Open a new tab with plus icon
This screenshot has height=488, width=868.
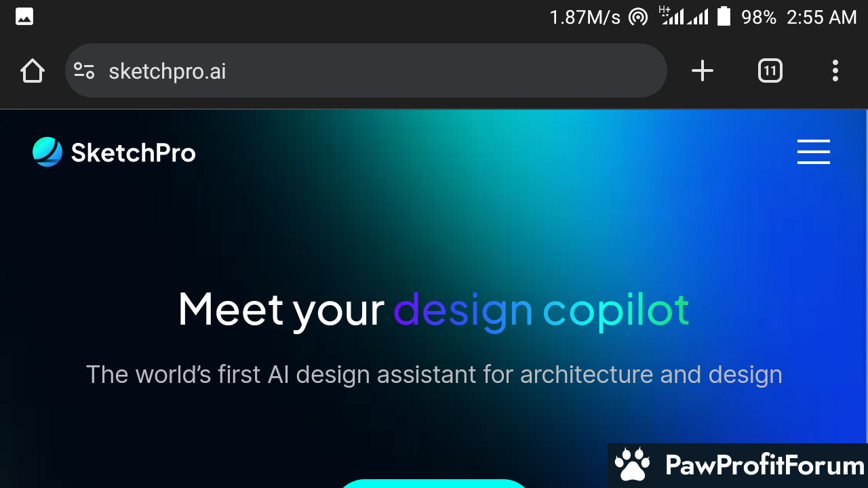click(703, 70)
